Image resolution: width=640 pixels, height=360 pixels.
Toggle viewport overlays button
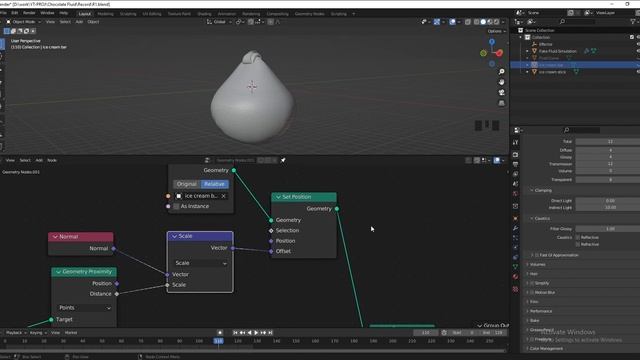452,22
